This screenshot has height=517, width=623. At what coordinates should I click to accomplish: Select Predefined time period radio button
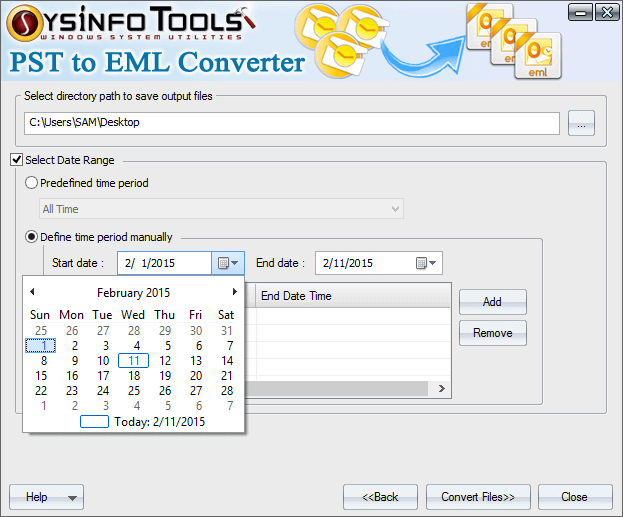(x=31, y=183)
